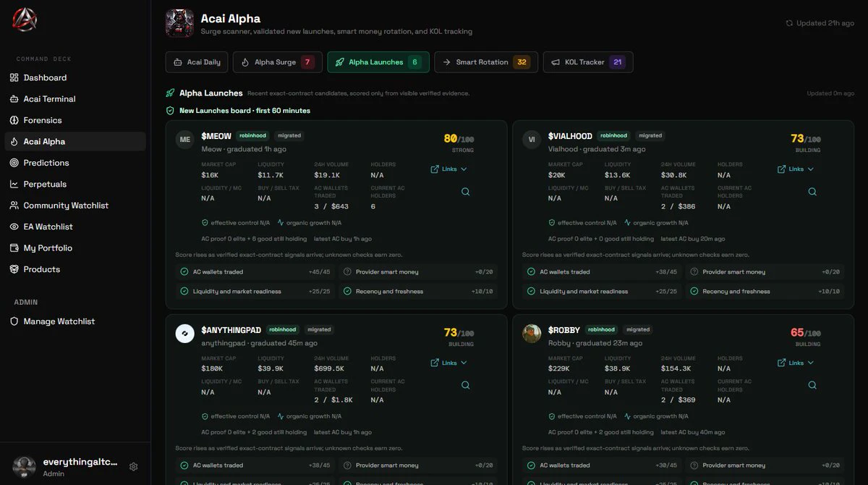Click Recency and freshness on $VIALHOOD card
Screen dimensions: 868x485
(765, 291)
